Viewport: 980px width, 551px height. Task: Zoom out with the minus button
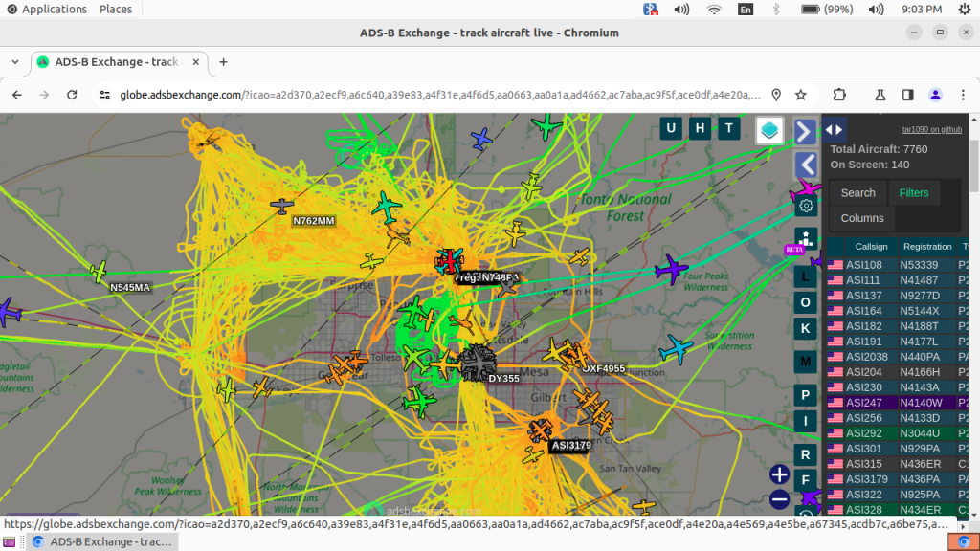click(x=779, y=499)
